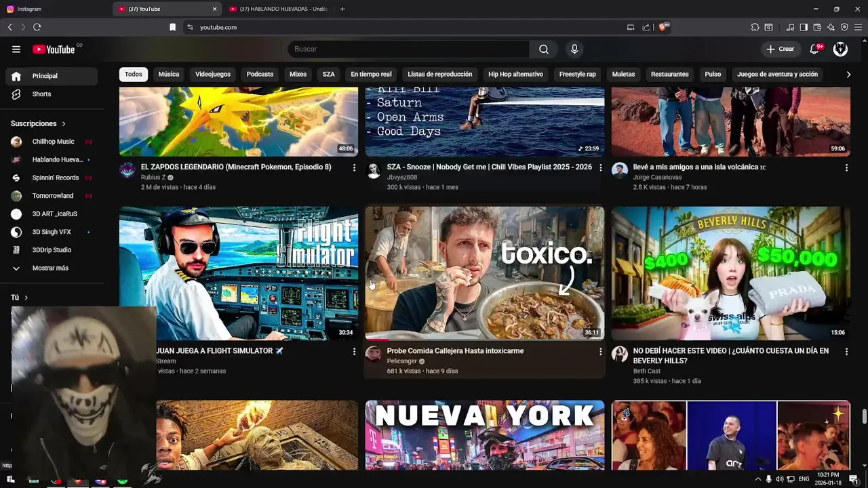Close the YouTube browser tab
Viewport: 868px width, 488px height.
[215, 9]
